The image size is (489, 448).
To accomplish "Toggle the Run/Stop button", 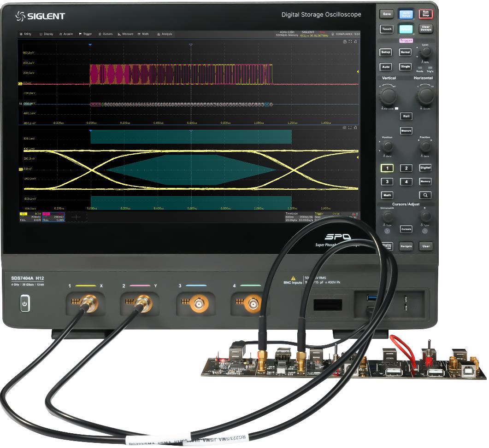I will coord(425,14).
